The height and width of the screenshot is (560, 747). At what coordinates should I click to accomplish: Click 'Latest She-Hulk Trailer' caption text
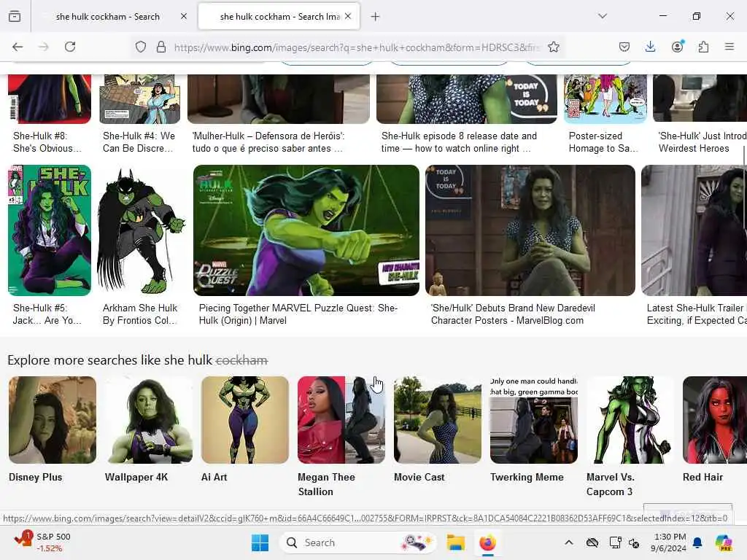point(697,314)
